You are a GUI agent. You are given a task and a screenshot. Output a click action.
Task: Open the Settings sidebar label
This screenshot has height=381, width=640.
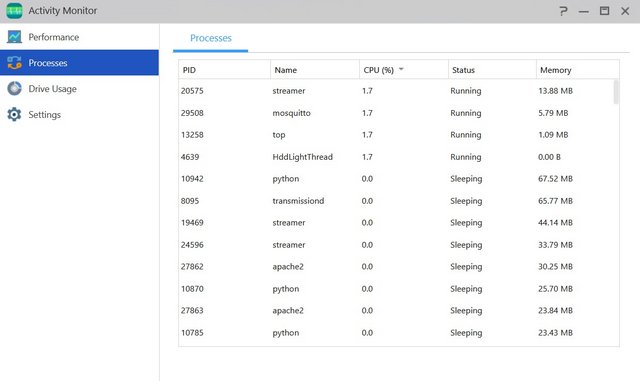(44, 115)
